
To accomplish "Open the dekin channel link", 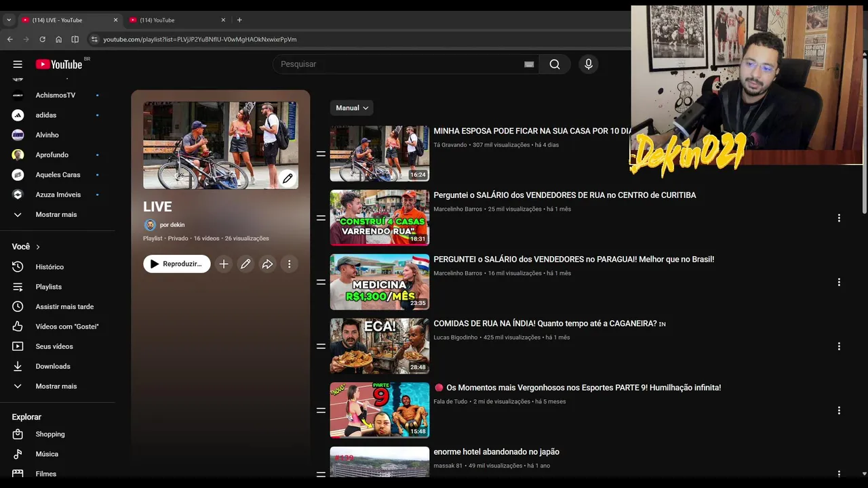I will tap(172, 225).
